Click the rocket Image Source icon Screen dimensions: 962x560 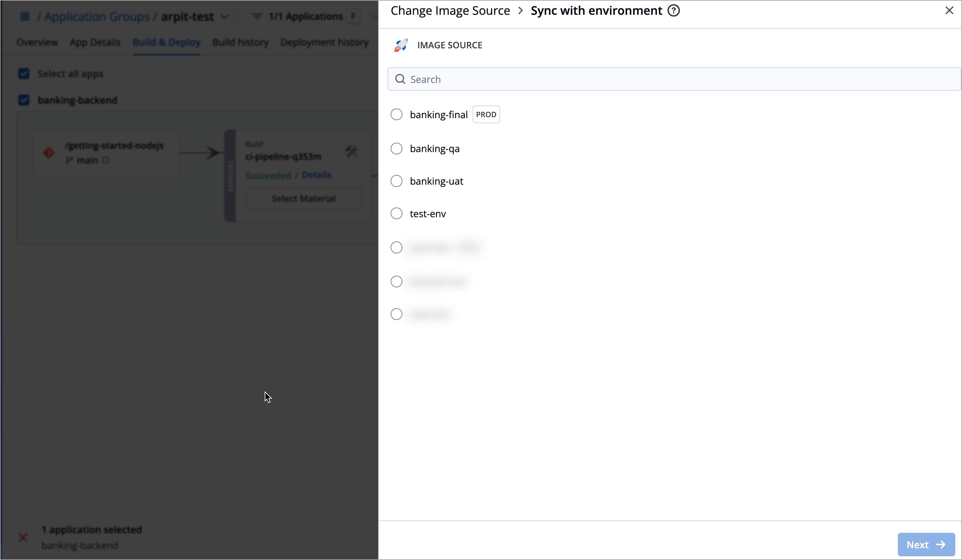coord(401,45)
